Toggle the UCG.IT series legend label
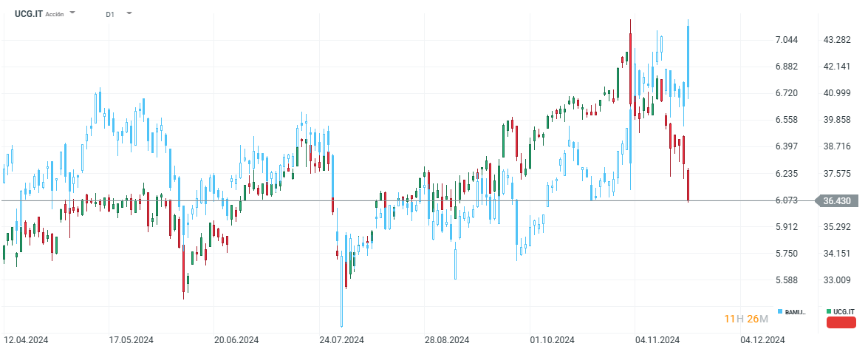868x352 pixels. click(x=844, y=311)
